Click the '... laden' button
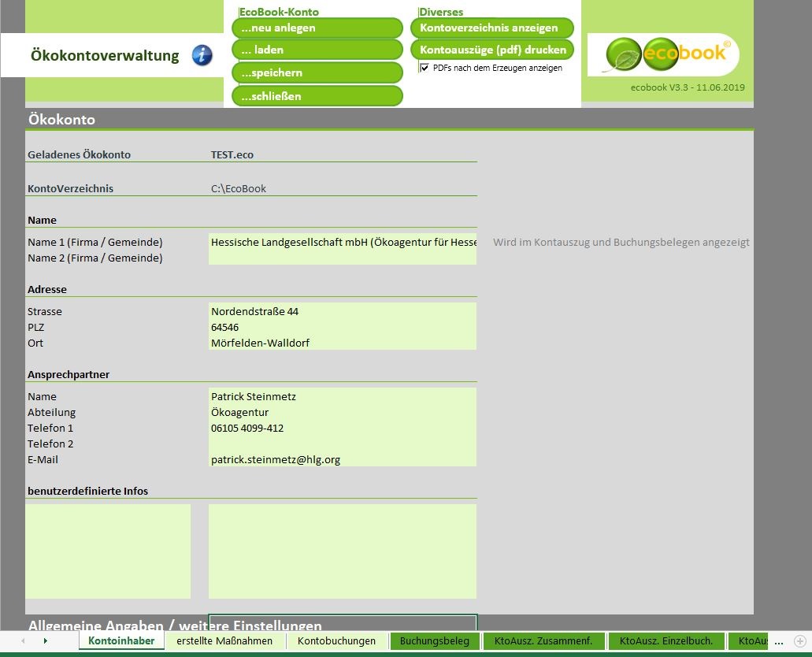 [317, 50]
